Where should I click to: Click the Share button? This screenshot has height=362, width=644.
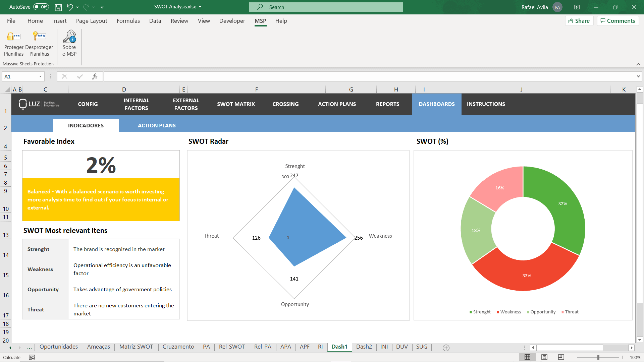579,20
